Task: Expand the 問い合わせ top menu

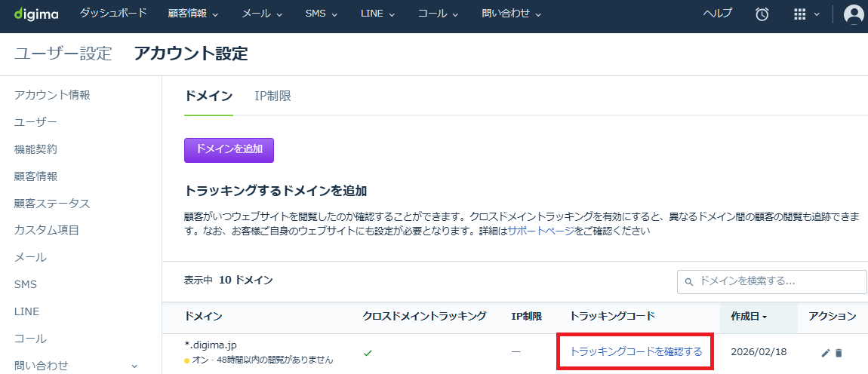Action: tap(512, 14)
